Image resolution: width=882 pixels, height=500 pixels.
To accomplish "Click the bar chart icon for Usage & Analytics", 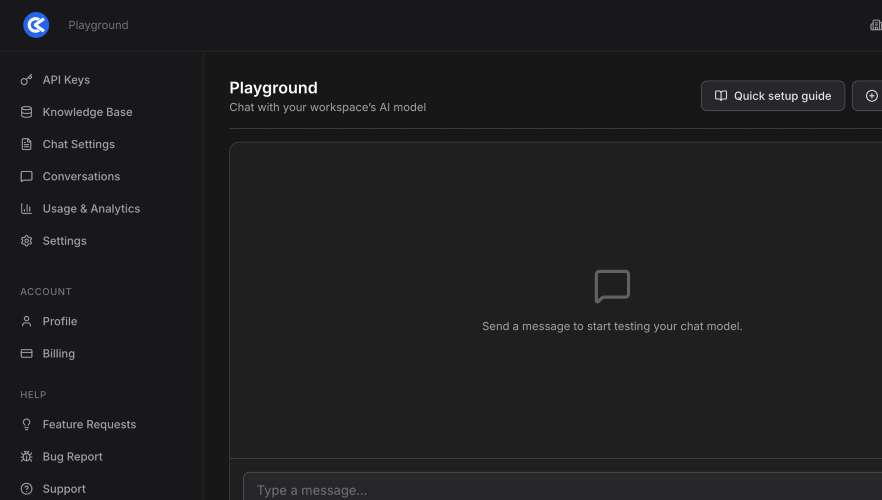I will [x=26, y=209].
